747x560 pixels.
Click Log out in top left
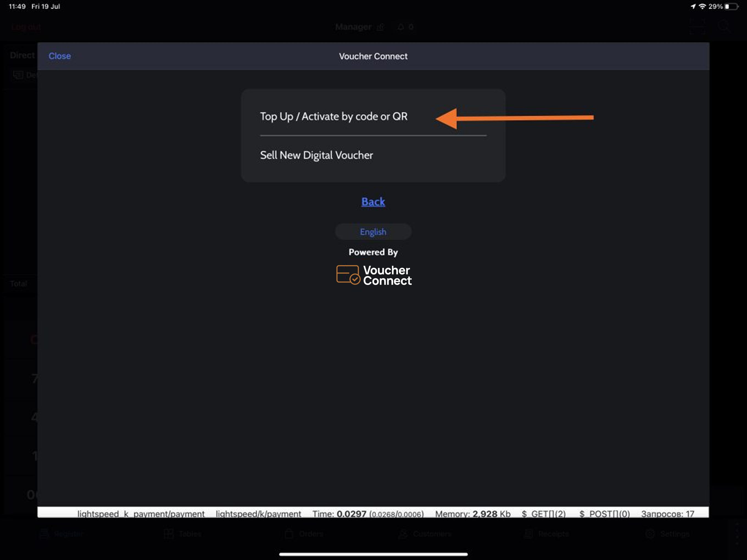coord(26,27)
